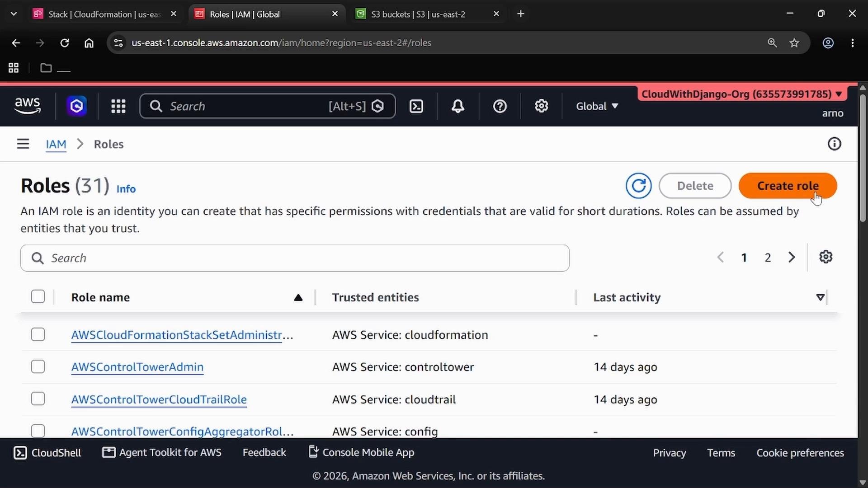The image size is (868, 488).
Task: Refresh the roles list
Action: point(638,186)
